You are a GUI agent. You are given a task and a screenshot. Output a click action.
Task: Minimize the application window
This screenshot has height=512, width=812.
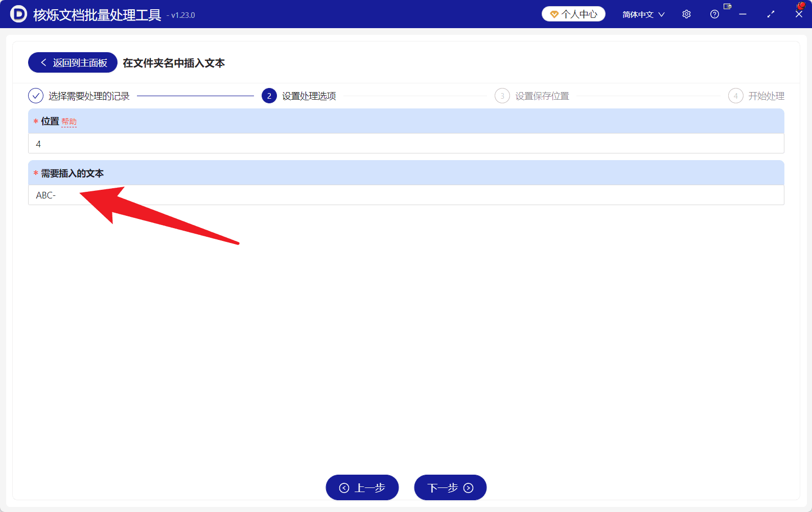point(743,14)
